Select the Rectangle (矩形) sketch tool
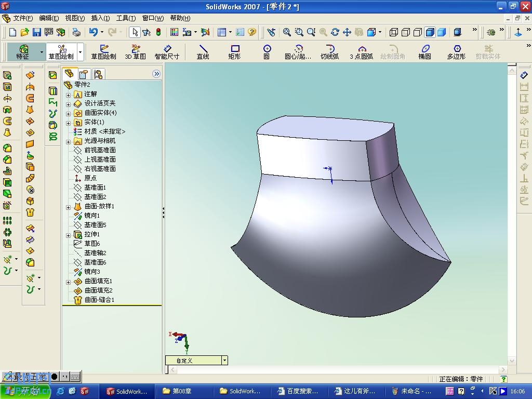 [234, 52]
